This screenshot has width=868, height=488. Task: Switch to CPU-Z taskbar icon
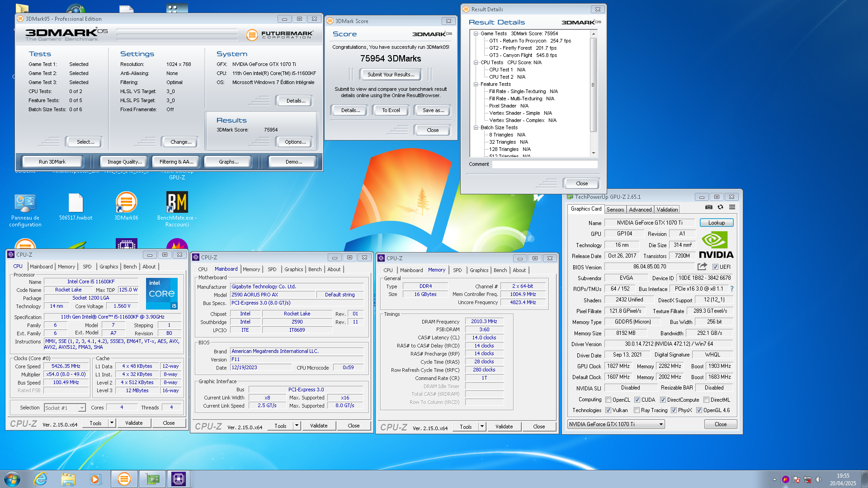point(179,479)
